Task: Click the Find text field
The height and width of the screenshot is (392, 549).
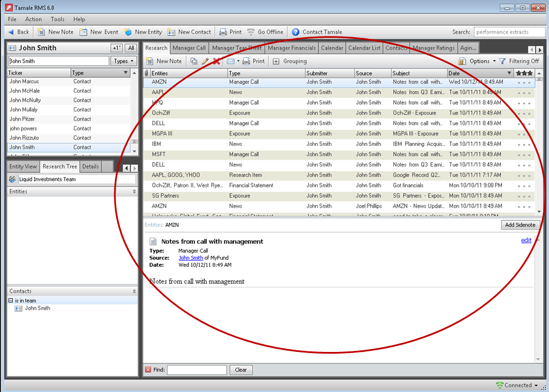Action: tap(197, 370)
